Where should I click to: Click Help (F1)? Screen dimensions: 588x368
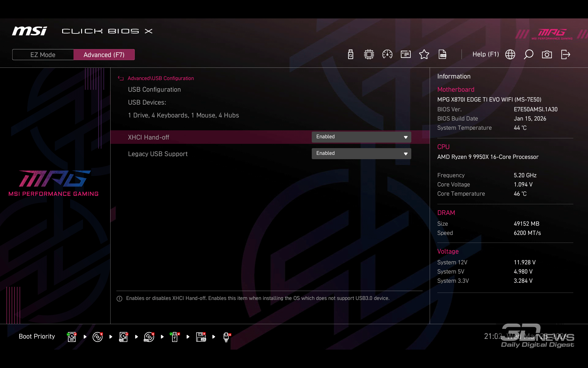tap(485, 55)
